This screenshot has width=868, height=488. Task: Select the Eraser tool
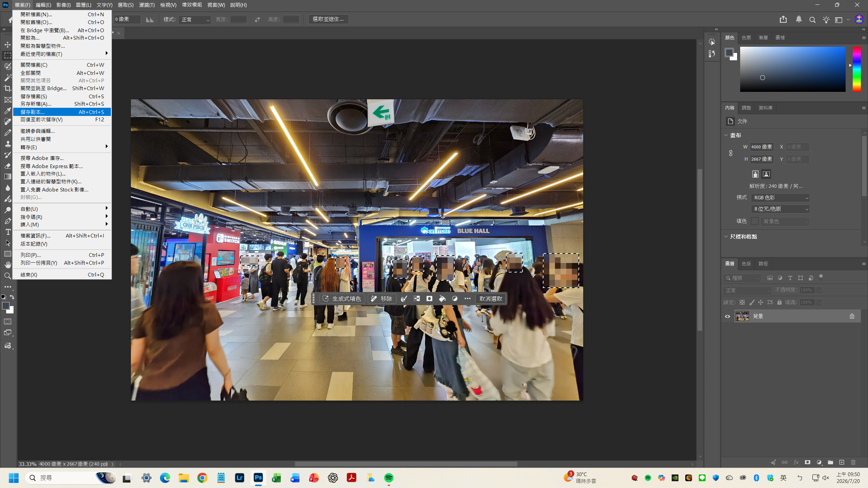coord(7,166)
